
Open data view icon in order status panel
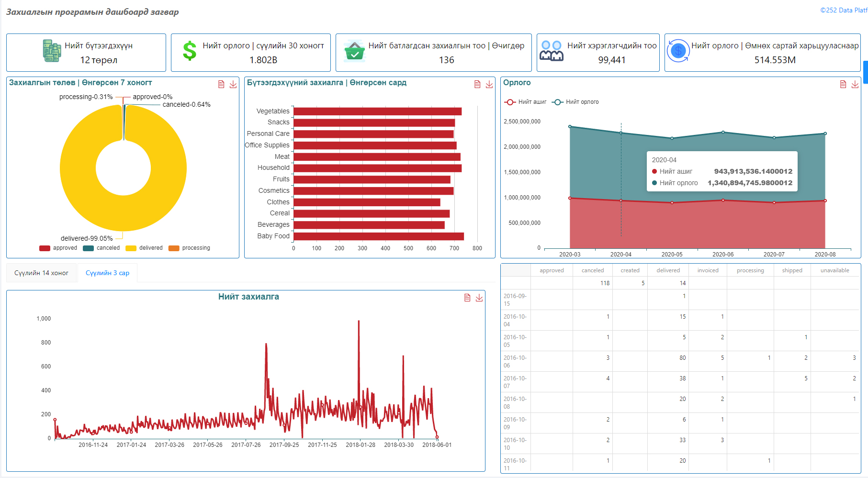click(221, 84)
